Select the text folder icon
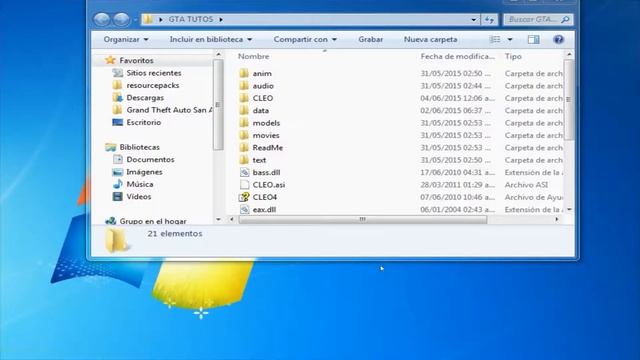 coord(244,160)
